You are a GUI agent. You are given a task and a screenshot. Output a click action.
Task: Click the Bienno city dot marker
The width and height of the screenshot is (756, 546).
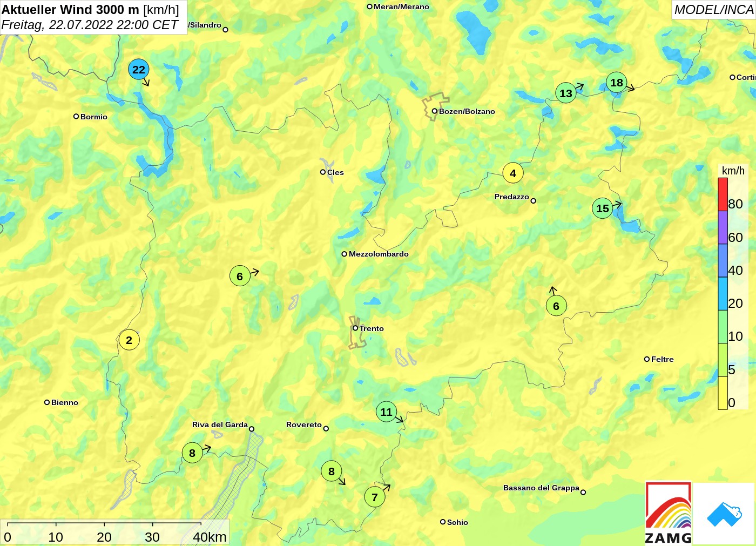tap(47, 402)
